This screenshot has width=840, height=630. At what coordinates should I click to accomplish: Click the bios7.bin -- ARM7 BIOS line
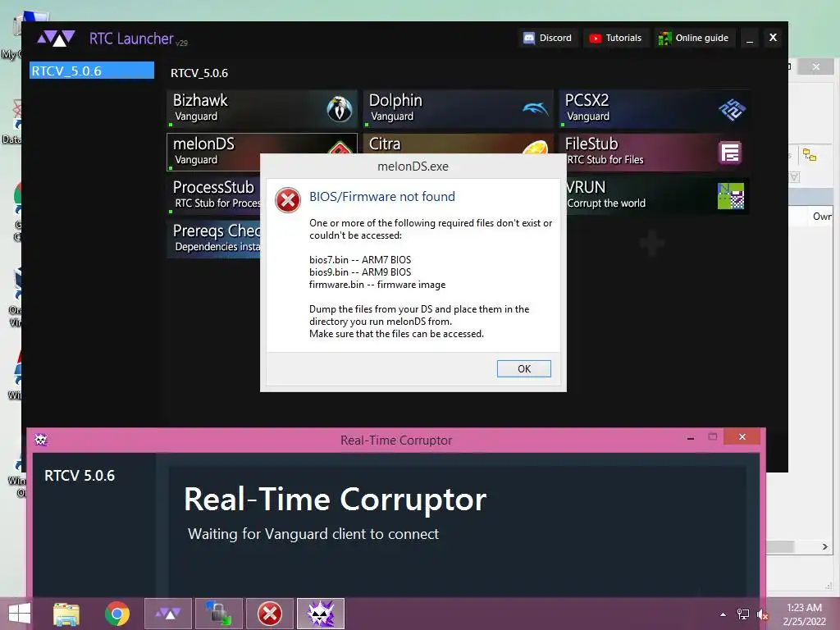tap(360, 260)
